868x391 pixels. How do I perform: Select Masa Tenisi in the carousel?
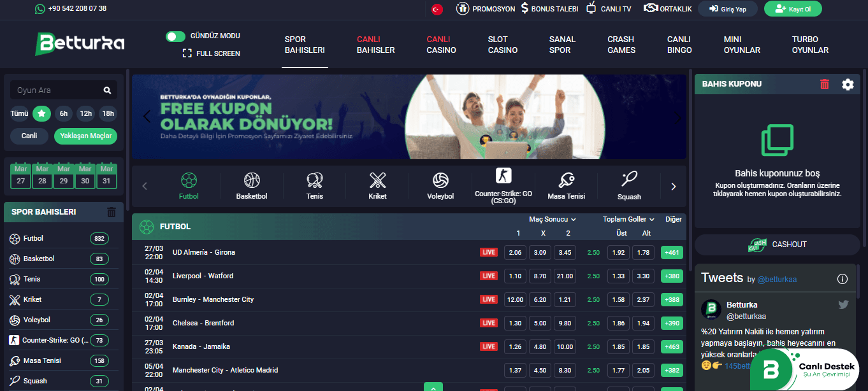(567, 186)
